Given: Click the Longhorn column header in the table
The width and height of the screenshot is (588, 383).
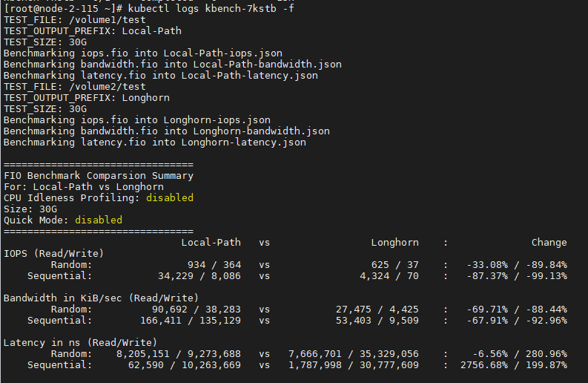Looking at the screenshot, I should [x=394, y=243].
